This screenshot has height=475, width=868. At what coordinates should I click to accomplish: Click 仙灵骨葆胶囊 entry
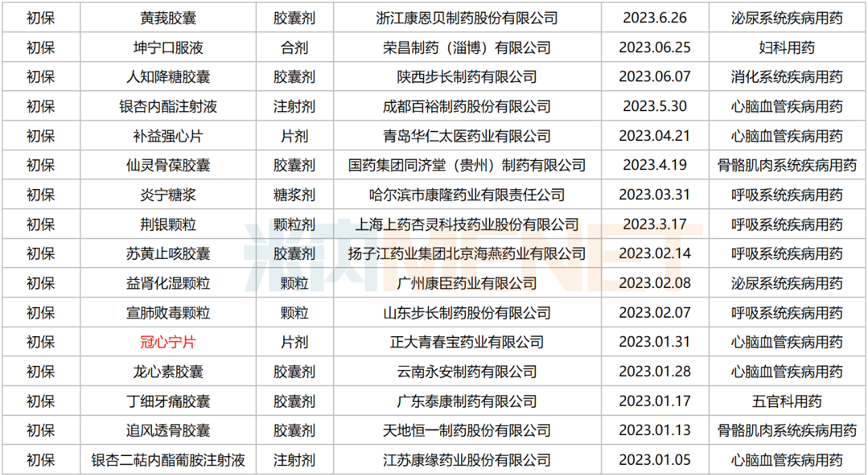[x=168, y=165]
